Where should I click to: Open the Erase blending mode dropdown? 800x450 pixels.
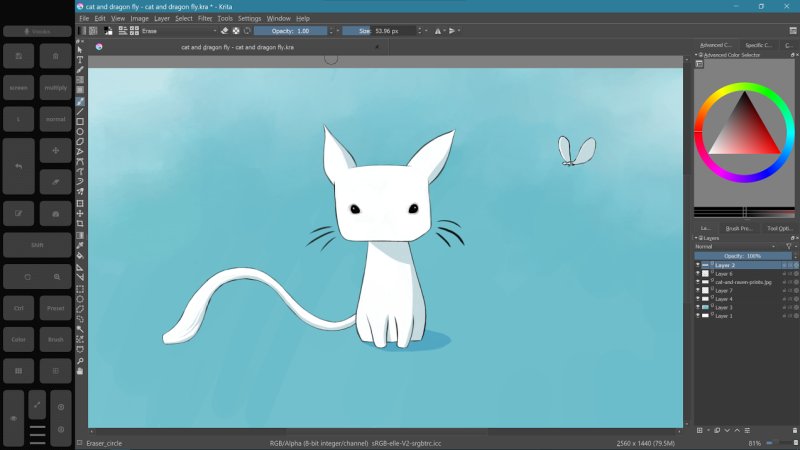tap(180, 31)
